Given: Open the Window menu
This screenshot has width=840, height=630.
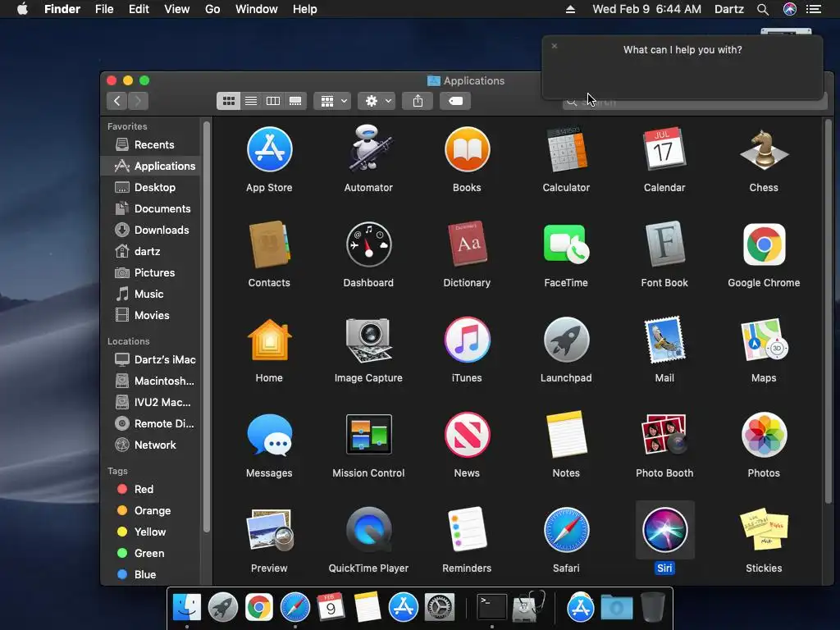Looking at the screenshot, I should click(x=257, y=9).
